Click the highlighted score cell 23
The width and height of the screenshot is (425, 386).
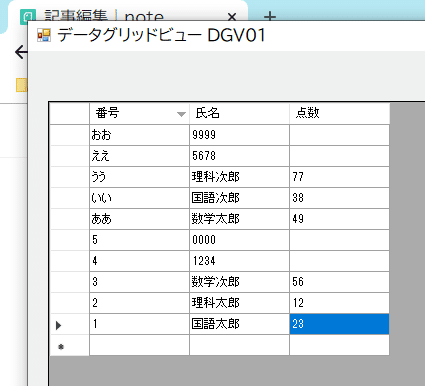[x=339, y=324]
